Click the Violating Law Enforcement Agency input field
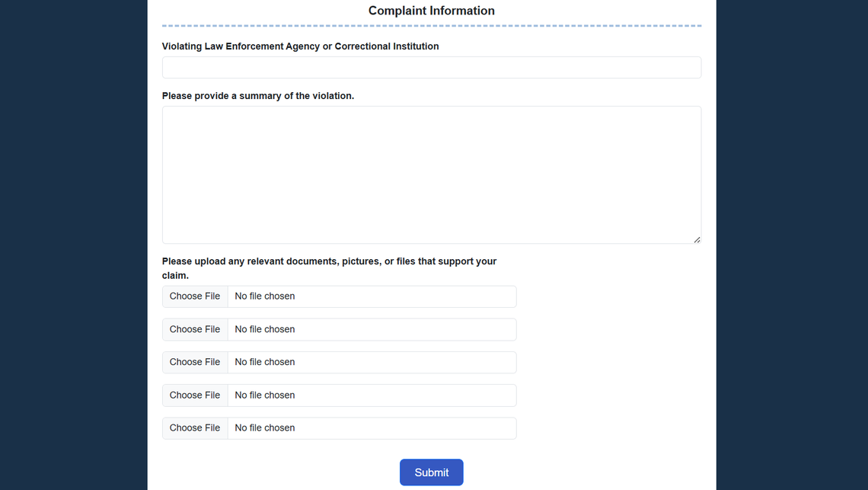 [x=431, y=67]
